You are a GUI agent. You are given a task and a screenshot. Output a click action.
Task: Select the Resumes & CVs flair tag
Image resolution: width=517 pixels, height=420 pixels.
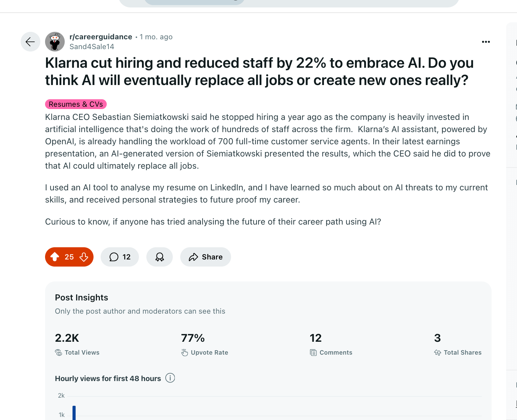[76, 104]
